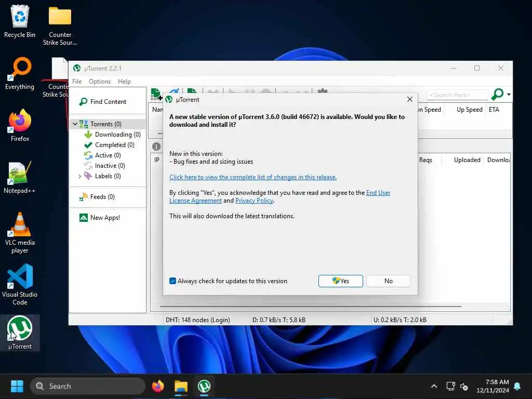The height and width of the screenshot is (399, 532).
Task: Uncheck Always check for updates checkbox
Action: (172, 281)
